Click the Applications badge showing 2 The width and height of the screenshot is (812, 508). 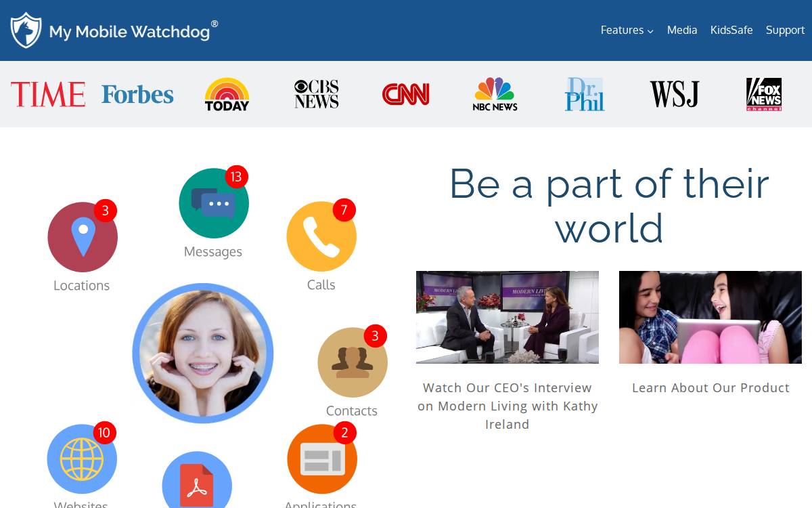[x=344, y=432]
